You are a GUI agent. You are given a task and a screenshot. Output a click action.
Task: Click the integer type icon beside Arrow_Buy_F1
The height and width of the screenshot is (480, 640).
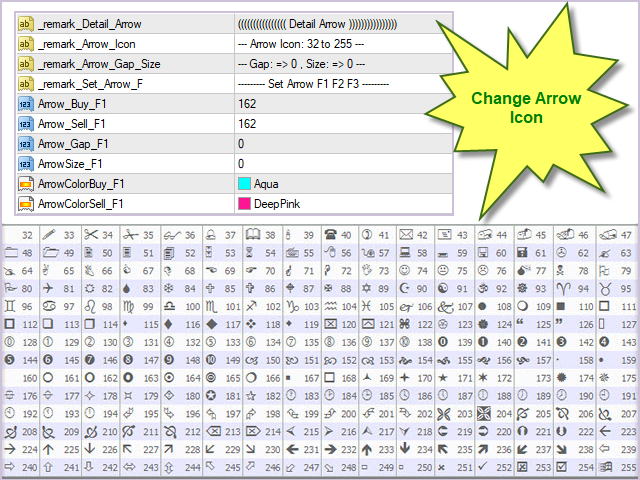[x=26, y=103]
